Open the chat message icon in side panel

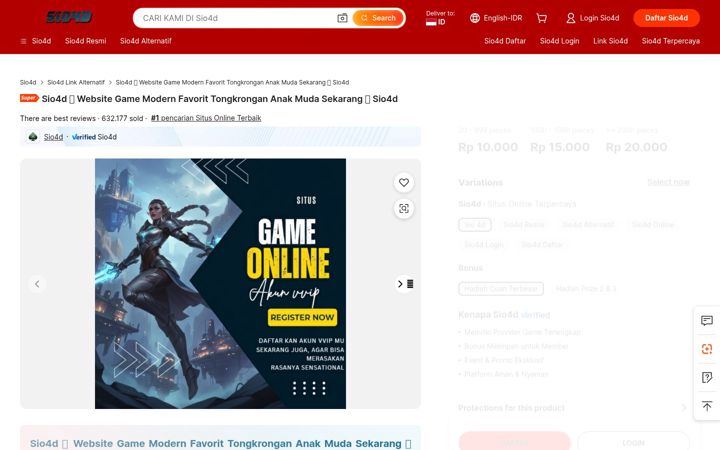pyautogui.click(x=707, y=320)
